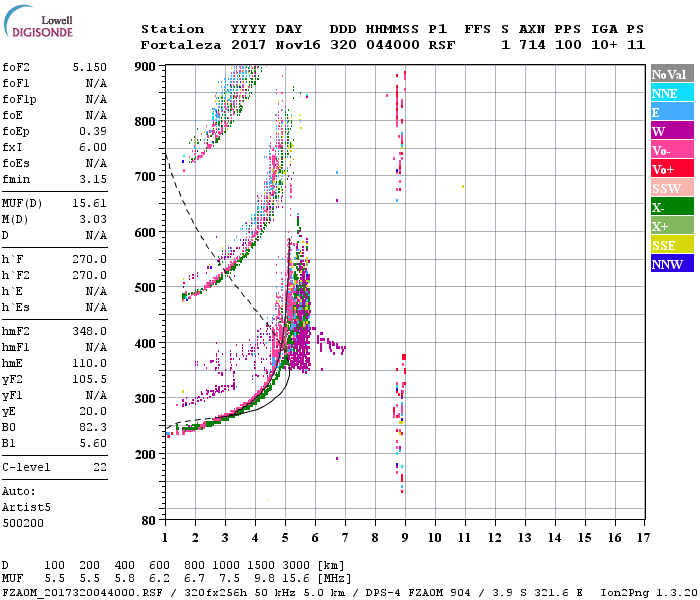Select the SSW light pink legend swatch
700x600 pixels.
tap(672, 188)
